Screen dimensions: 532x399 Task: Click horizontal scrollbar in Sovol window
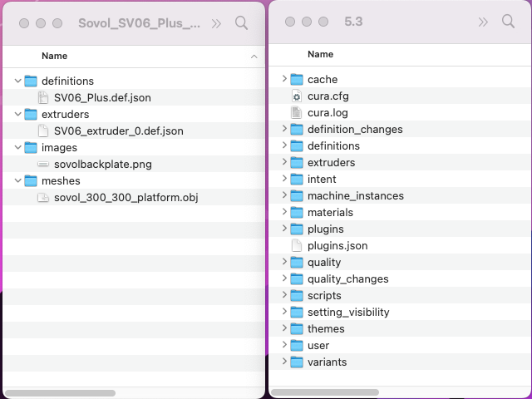pos(61,393)
